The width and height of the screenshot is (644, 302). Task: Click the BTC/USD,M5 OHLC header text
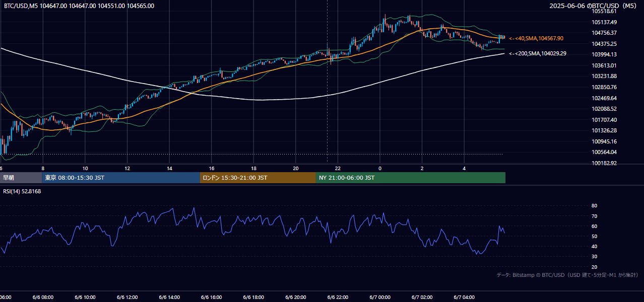(79, 6)
